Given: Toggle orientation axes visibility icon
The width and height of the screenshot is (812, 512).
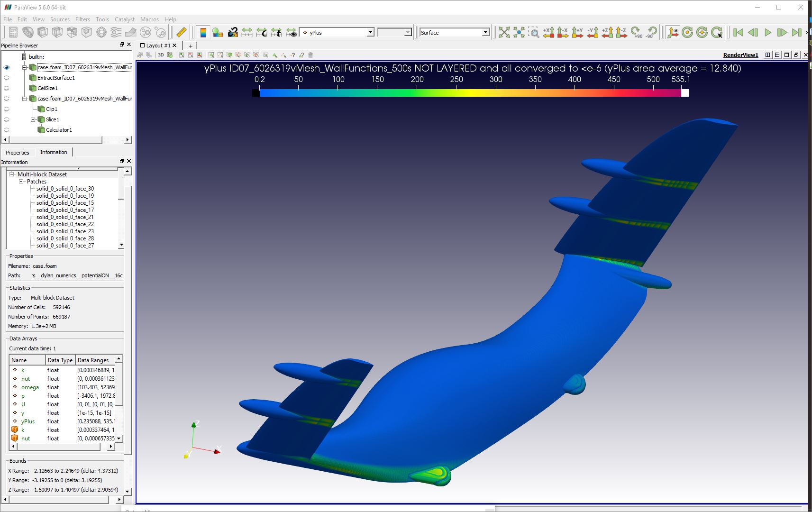Looking at the screenshot, I should tap(672, 32).
